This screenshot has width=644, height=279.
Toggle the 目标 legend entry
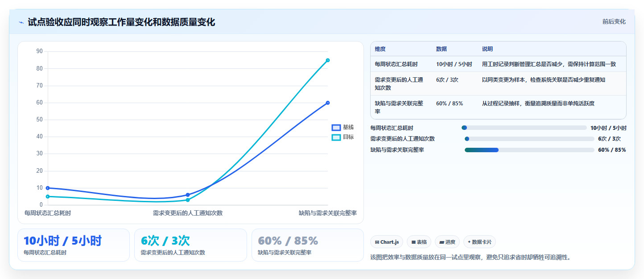[x=343, y=137]
